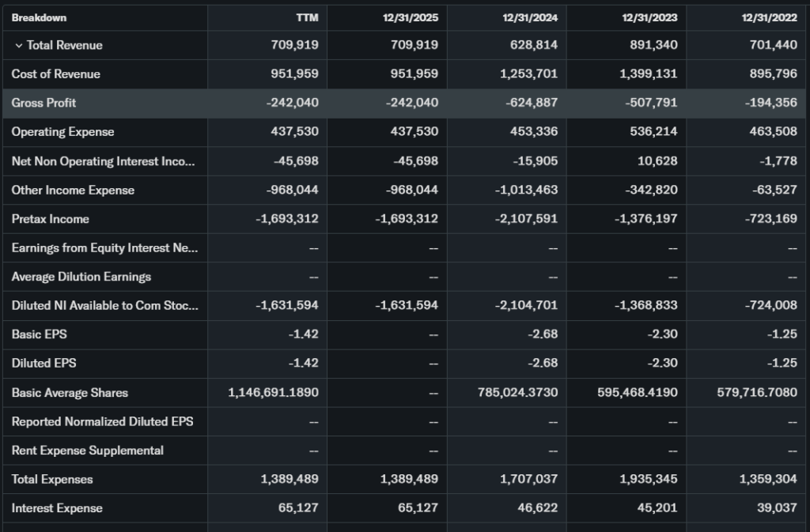Image resolution: width=810 pixels, height=532 pixels.
Task: Select the 12/31/2024 column header
Action: pos(530,17)
